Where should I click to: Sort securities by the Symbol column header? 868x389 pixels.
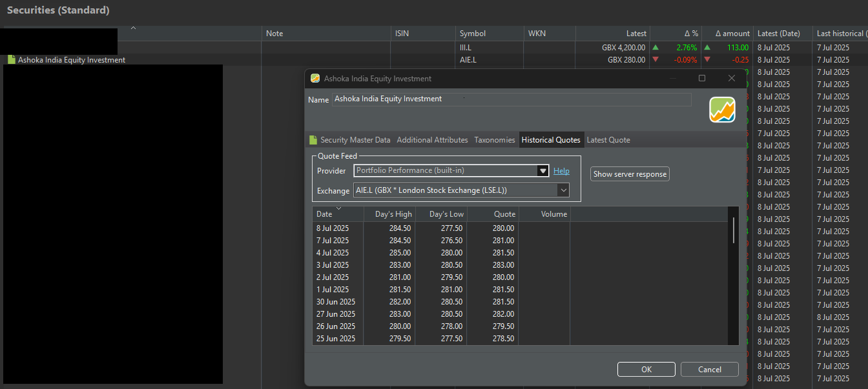pyautogui.click(x=490, y=34)
